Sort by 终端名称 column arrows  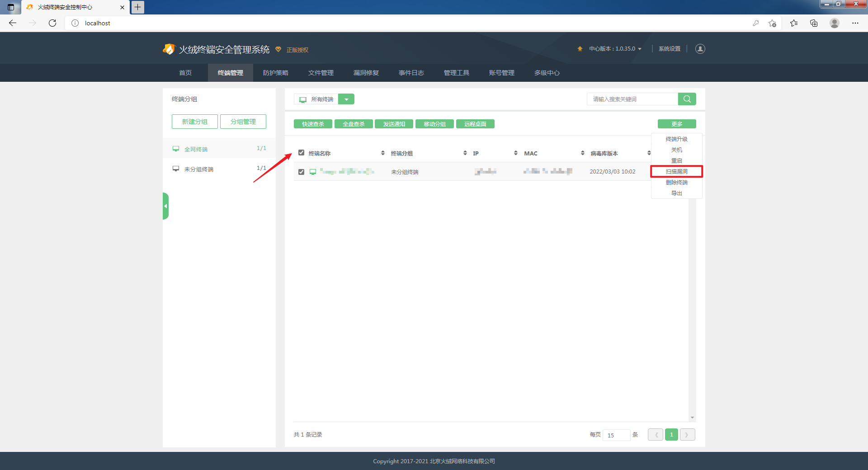[x=382, y=153]
